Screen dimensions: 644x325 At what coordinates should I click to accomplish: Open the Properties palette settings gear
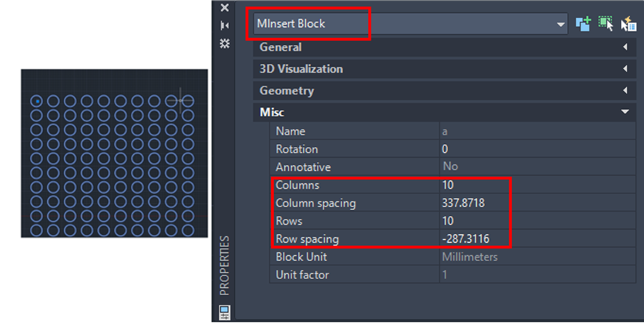click(225, 43)
